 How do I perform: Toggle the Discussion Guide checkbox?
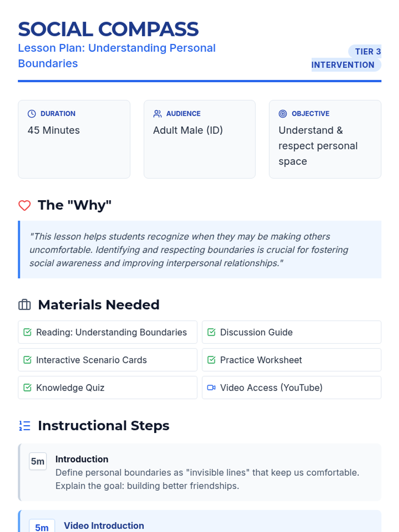coord(211,332)
